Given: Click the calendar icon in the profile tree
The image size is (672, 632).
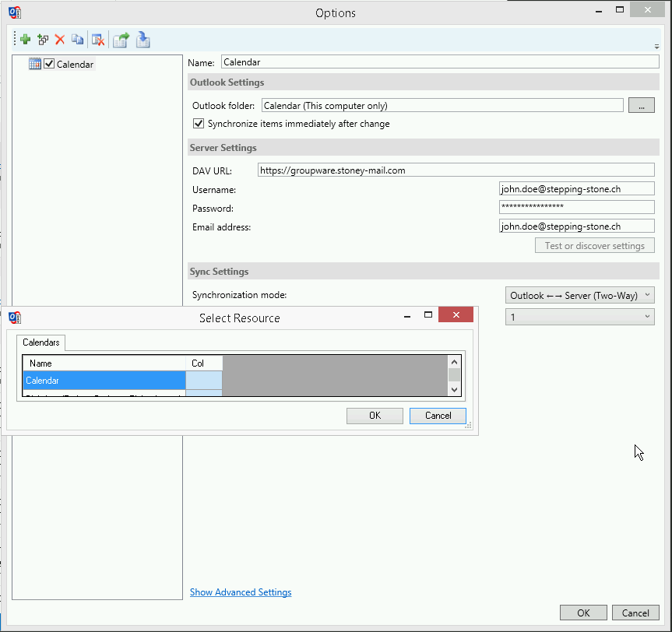Looking at the screenshot, I should tap(34, 64).
